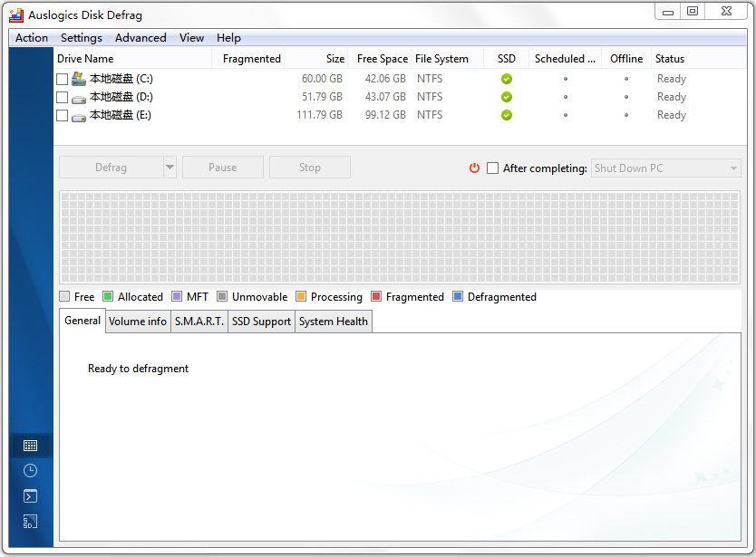Click the Windows drive icon for C:

pos(79,79)
